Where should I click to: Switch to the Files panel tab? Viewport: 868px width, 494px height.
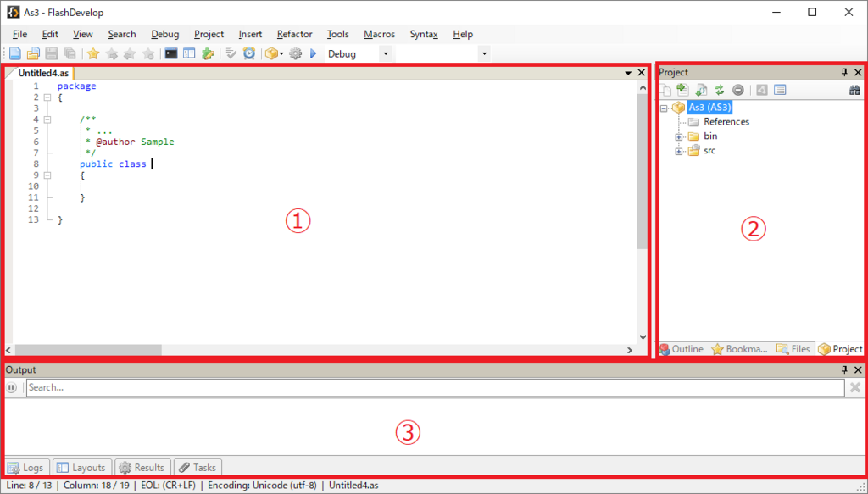(793, 349)
